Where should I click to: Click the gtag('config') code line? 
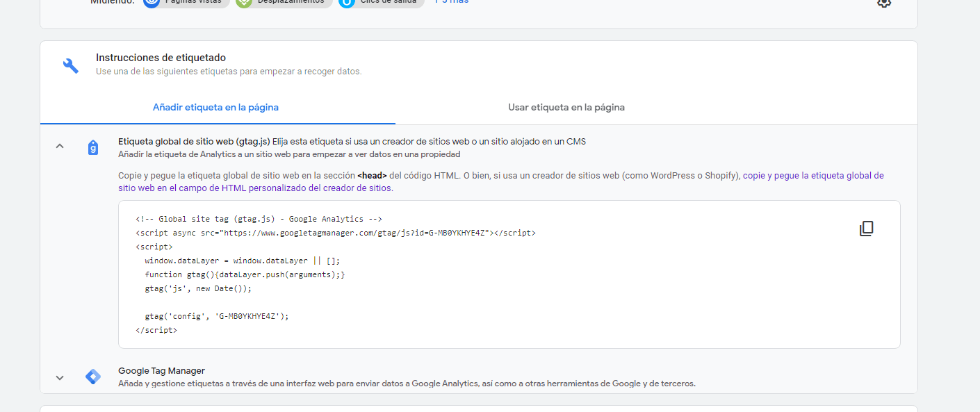(216, 316)
